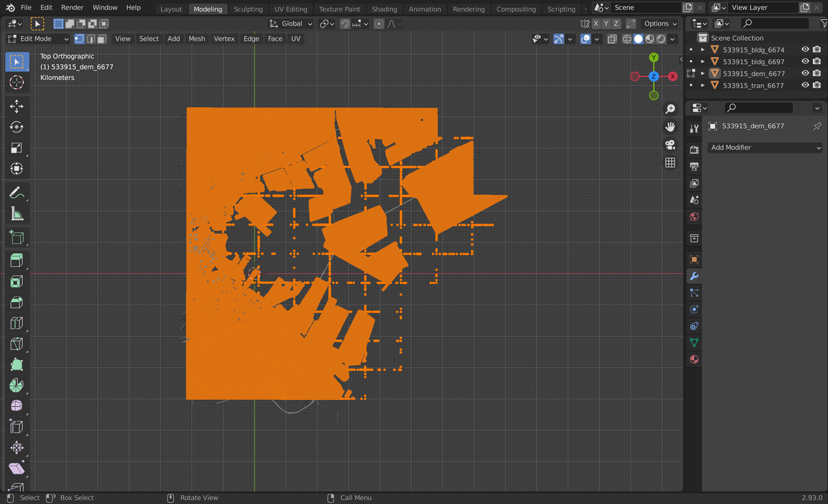Select the Transform tool
Screen dimensions: 828x504
point(17,168)
